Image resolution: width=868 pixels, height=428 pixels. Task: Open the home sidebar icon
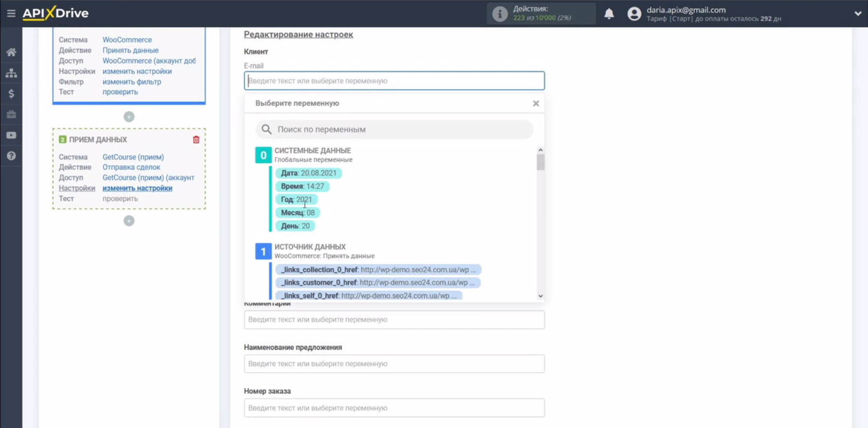click(x=11, y=52)
